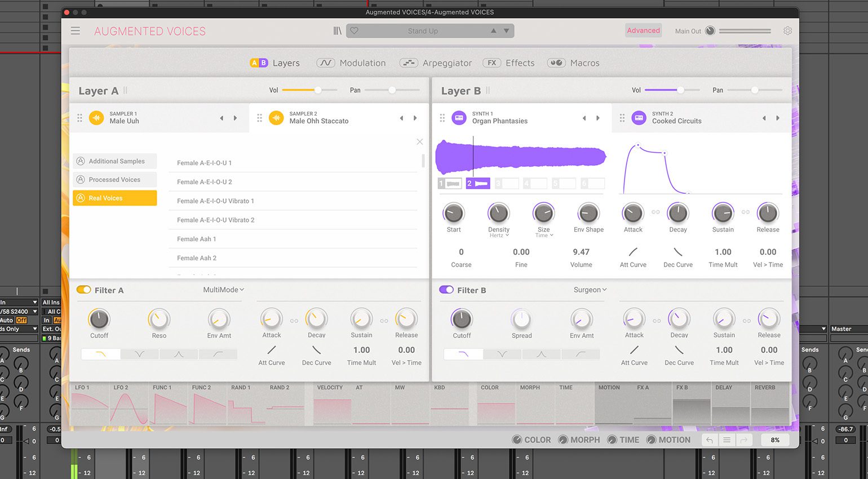This screenshot has width=868, height=479.
Task: Open the LFO 1 modulation slot
Action: pos(90,405)
